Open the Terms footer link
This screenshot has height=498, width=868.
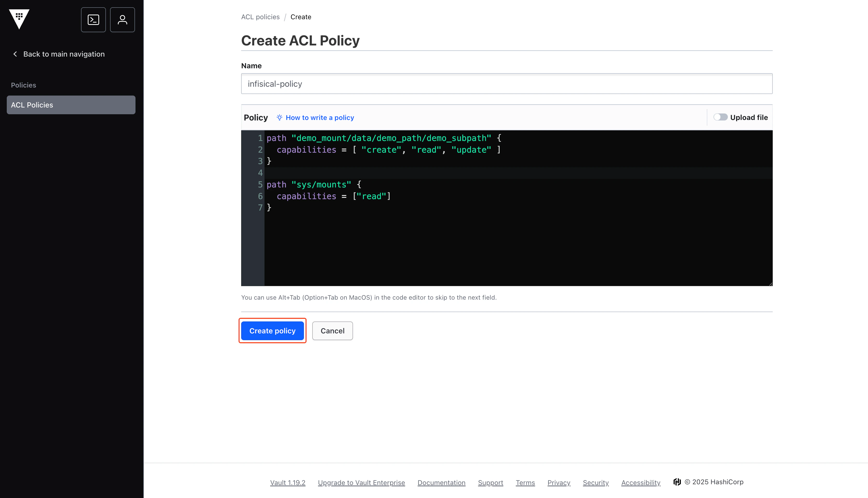(525, 483)
